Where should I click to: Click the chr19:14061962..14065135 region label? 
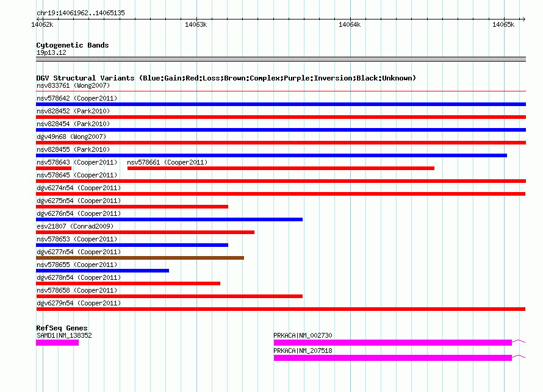[x=81, y=13]
